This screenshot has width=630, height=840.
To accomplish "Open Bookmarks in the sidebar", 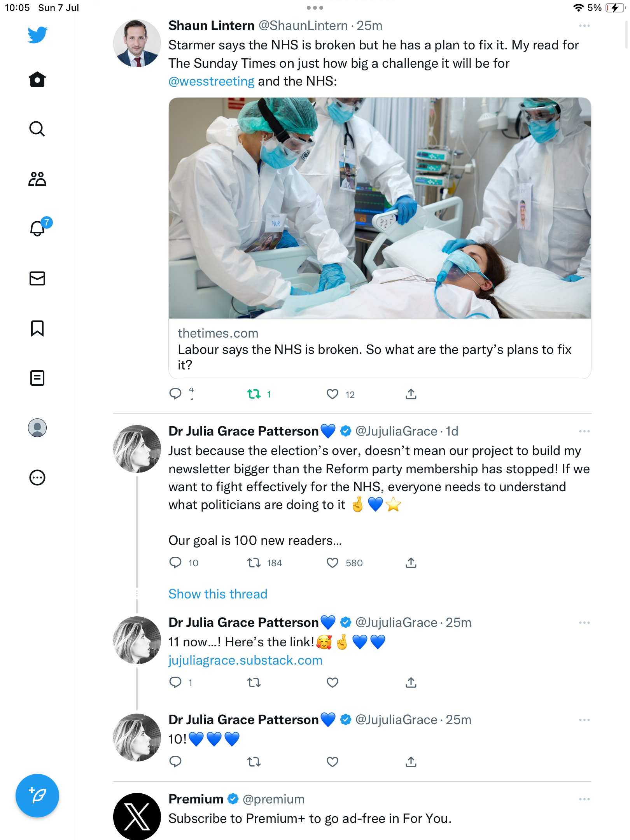I will point(37,328).
